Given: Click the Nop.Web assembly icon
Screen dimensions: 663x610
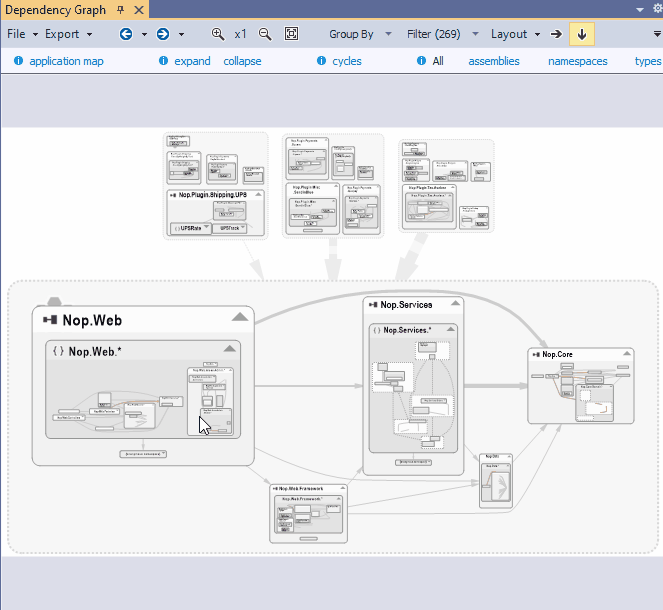Looking at the screenshot, I should pos(50,320).
